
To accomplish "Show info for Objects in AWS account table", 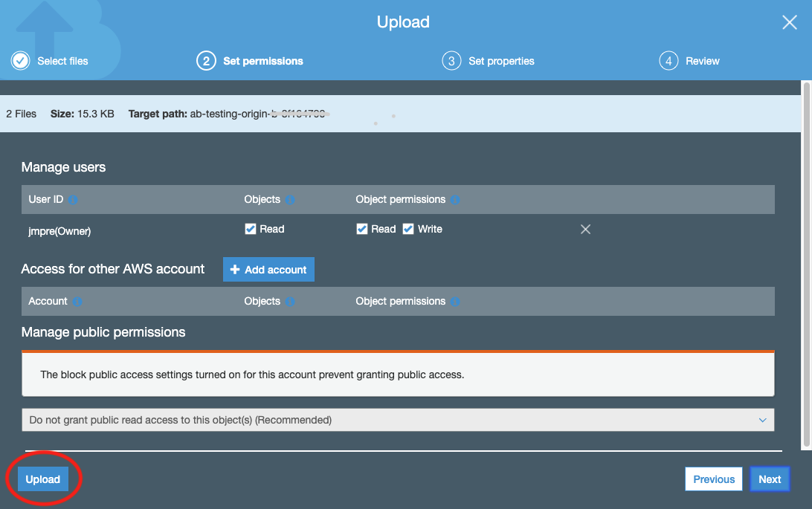I will coord(290,302).
